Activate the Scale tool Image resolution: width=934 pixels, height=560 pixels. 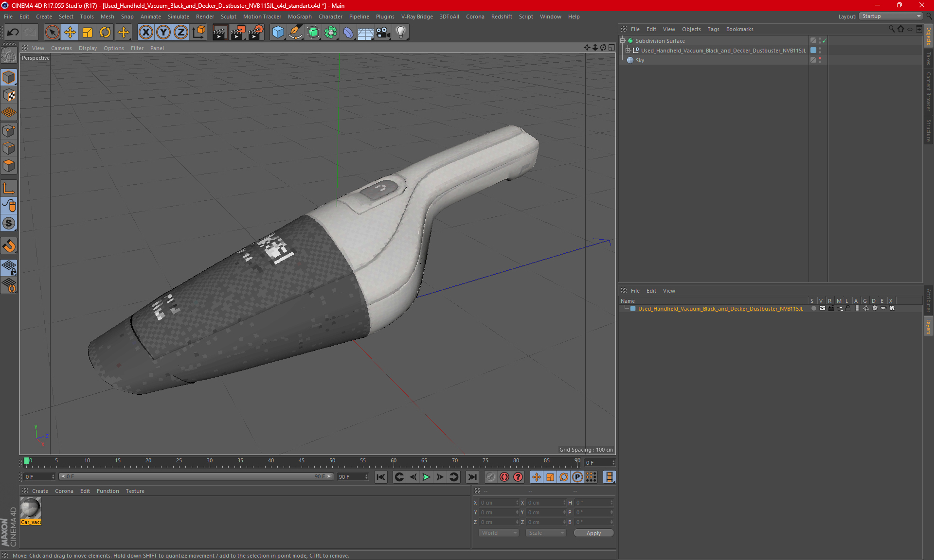tap(88, 33)
